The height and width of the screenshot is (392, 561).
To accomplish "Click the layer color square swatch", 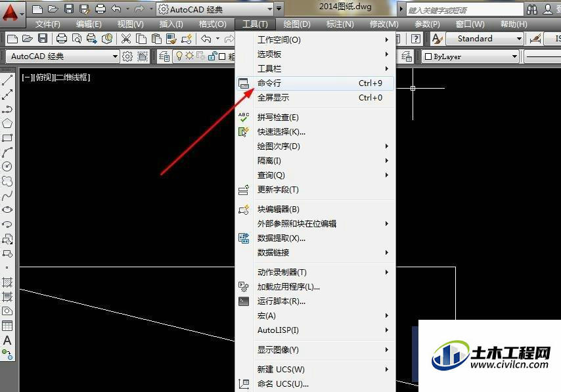I will [x=222, y=56].
